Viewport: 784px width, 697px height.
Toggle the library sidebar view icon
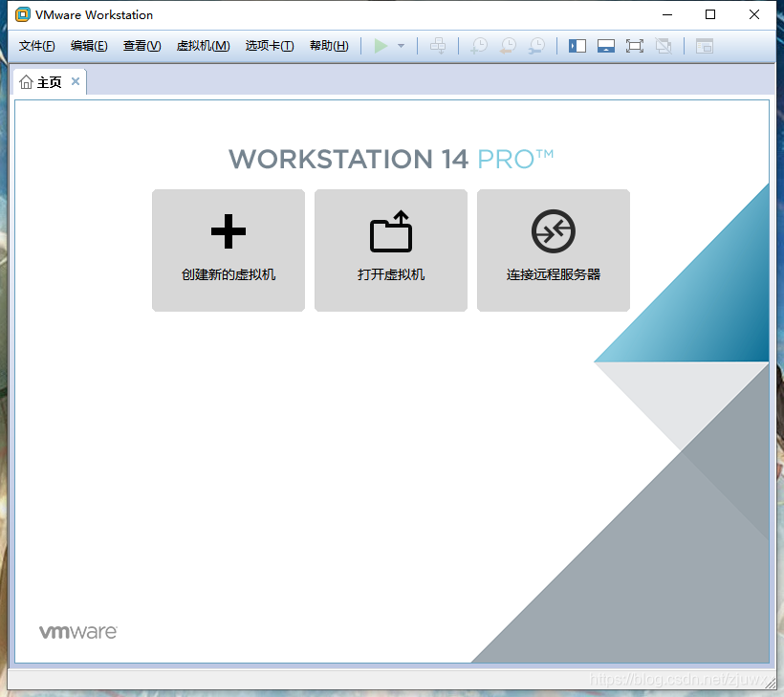pos(577,46)
